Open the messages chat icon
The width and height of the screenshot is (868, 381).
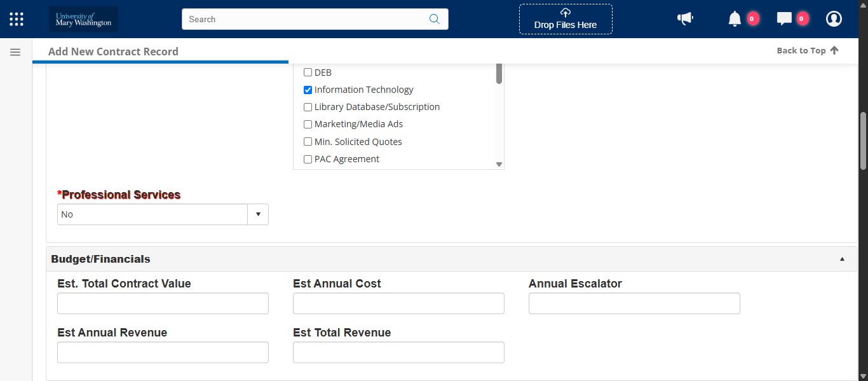tap(785, 18)
